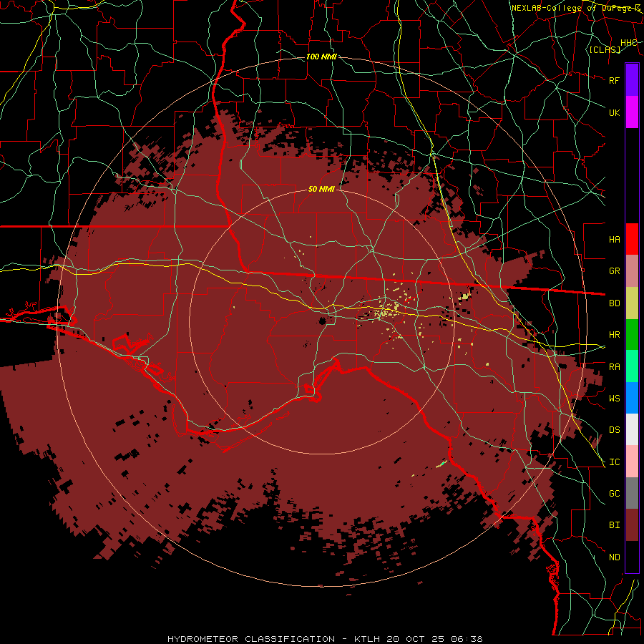Click the '06:38' timestamp text
The height and width of the screenshot is (644, 644).
[x=467, y=639]
